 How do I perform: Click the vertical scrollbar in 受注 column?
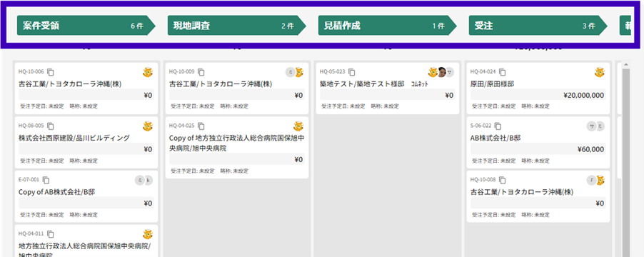point(626,160)
